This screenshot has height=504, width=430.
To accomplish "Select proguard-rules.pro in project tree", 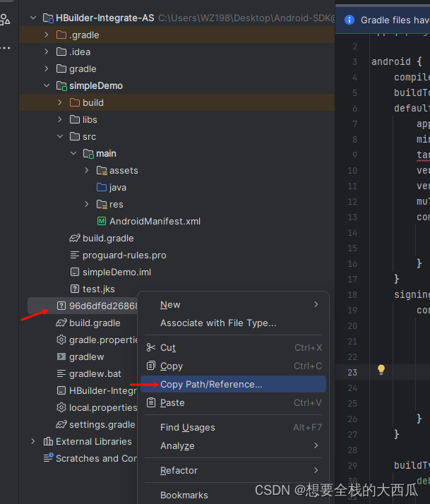I will [x=124, y=255].
